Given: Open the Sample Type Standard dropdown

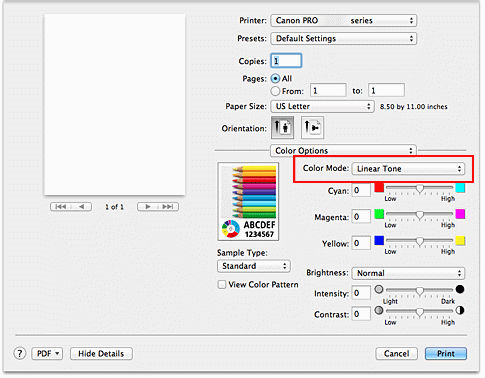Looking at the screenshot, I should [x=254, y=266].
